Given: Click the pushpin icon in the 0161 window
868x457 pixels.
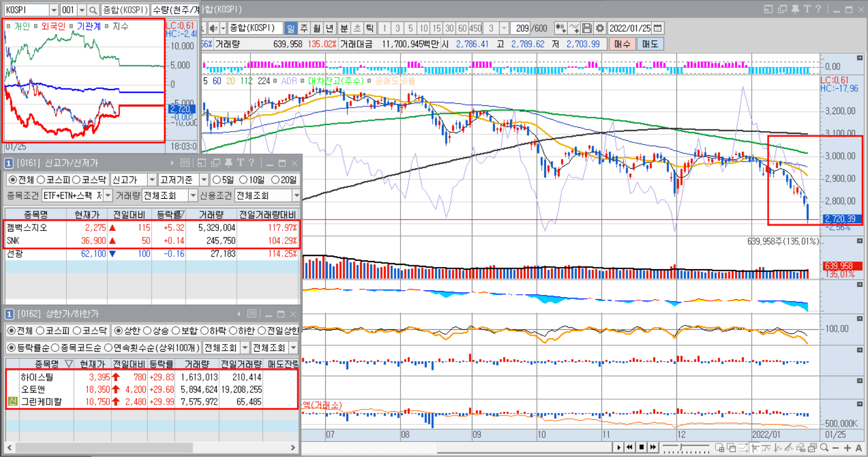Looking at the screenshot, I should 228,163.
